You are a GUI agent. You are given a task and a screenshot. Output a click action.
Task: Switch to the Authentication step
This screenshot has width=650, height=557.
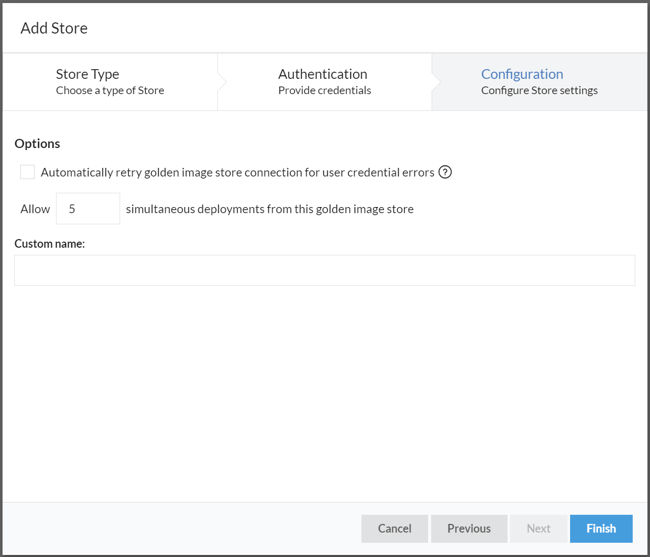[x=323, y=81]
